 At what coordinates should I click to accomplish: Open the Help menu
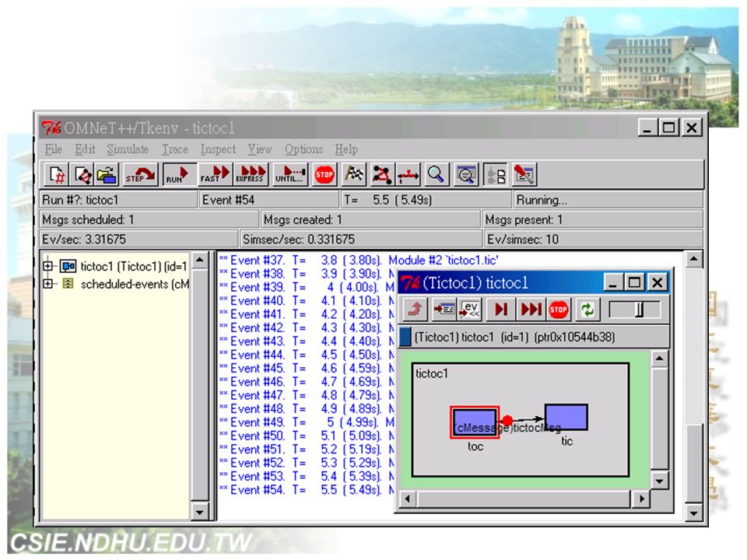(x=346, y=149)
